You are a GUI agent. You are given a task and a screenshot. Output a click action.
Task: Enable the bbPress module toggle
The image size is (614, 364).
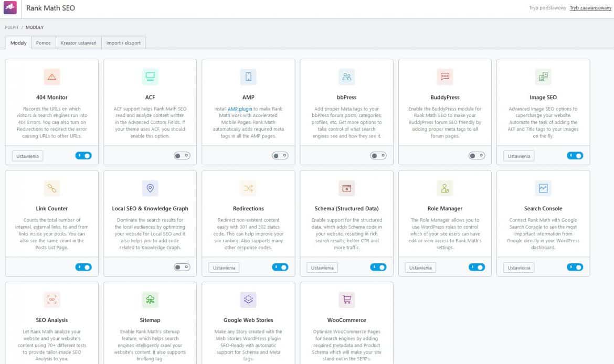click(x=378, y=156)
